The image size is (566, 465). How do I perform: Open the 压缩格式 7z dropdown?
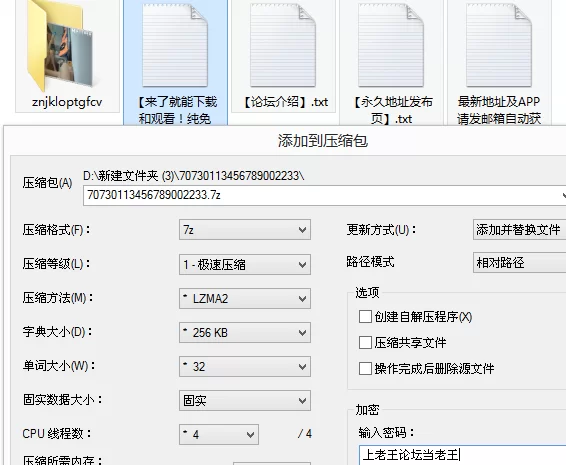click(x=245, y=230)
